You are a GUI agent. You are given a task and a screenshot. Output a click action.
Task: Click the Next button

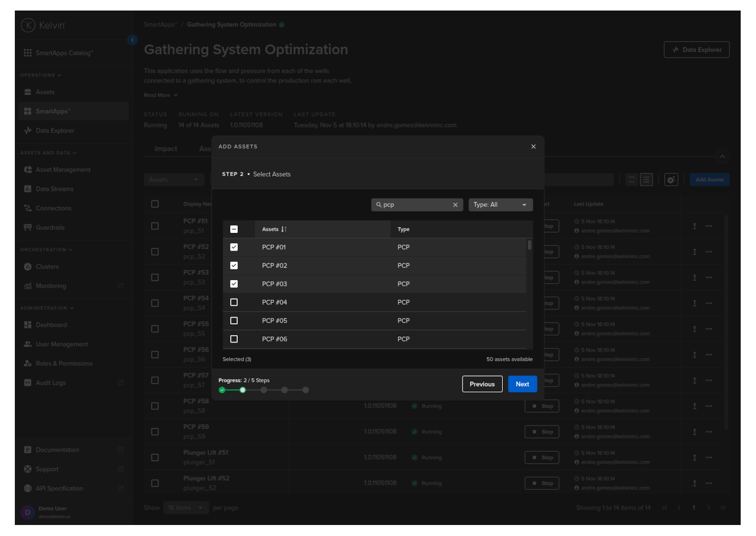click(x=522, y=384)
